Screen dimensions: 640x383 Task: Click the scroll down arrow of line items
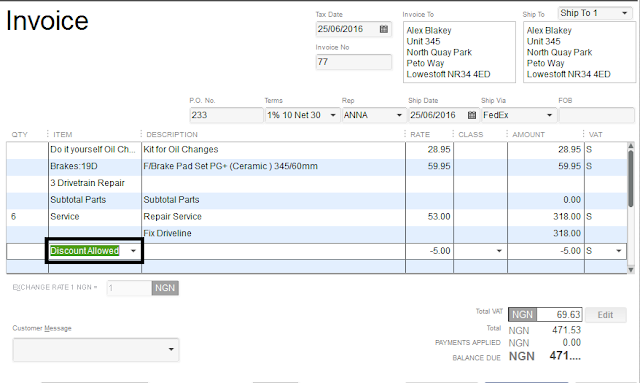[631, 269]
